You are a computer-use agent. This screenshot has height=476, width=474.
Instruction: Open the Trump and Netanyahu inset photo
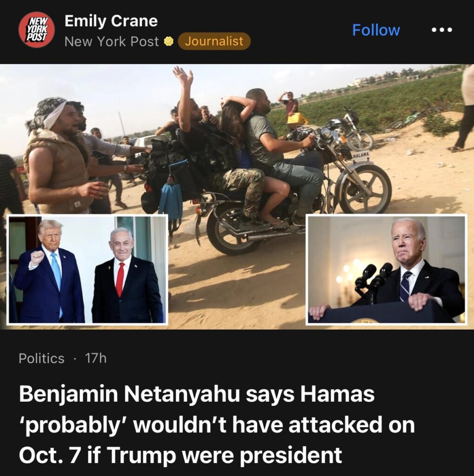[87, 270]
